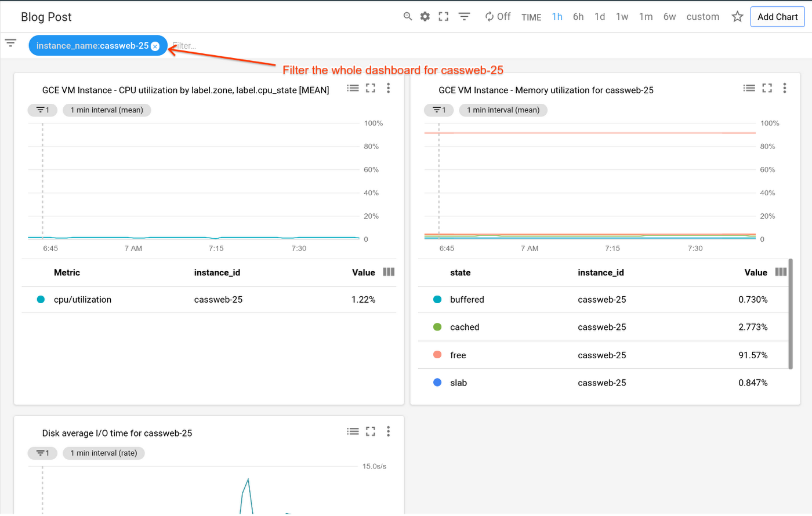Select the 6h time range
This screenshot has height=516, width=812.
(578, 17)
